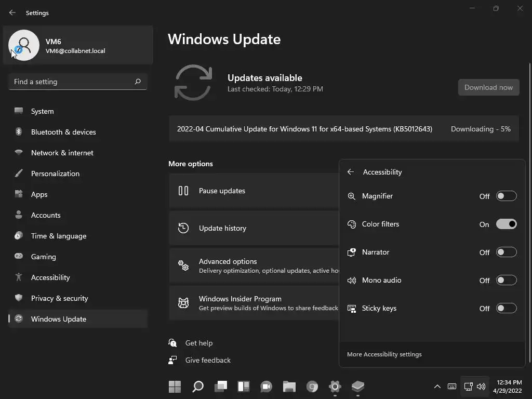This screenshot has width=532, height=399.
Task: Open Time & language settings
Action: tap(78, 236)
